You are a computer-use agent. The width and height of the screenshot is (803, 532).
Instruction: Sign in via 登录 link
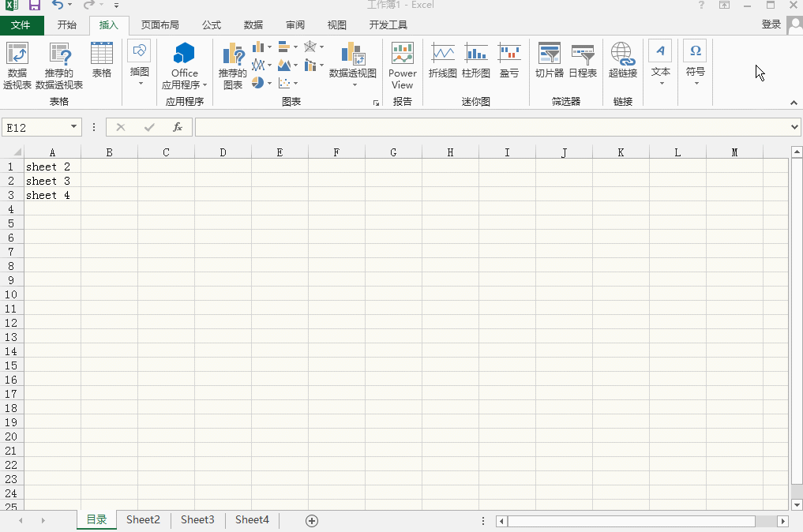(x=771, y=24)
